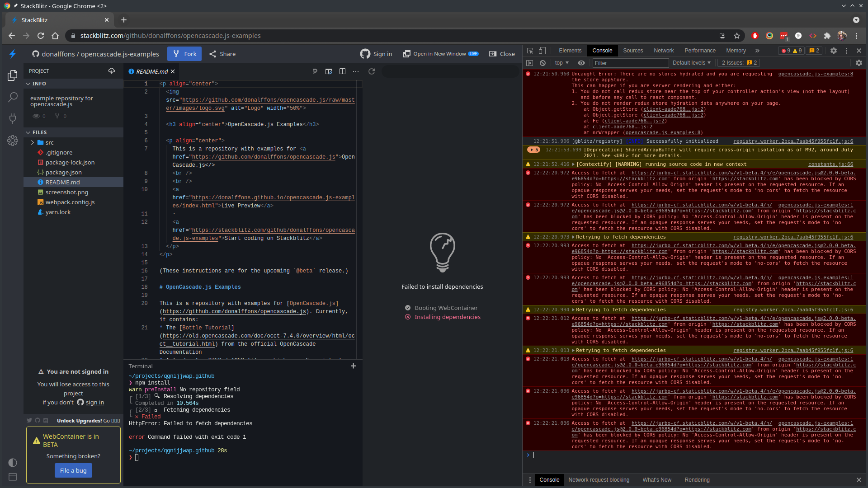The width and height of the screenshot is (868, 488).
Task: Enable split editor view
Action: pos(342,71)
